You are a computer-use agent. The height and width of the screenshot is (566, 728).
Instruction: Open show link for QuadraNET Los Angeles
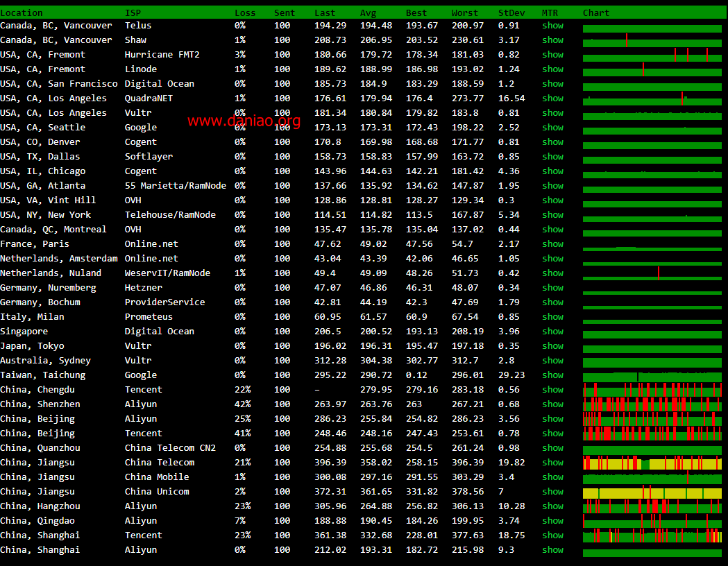552,98
